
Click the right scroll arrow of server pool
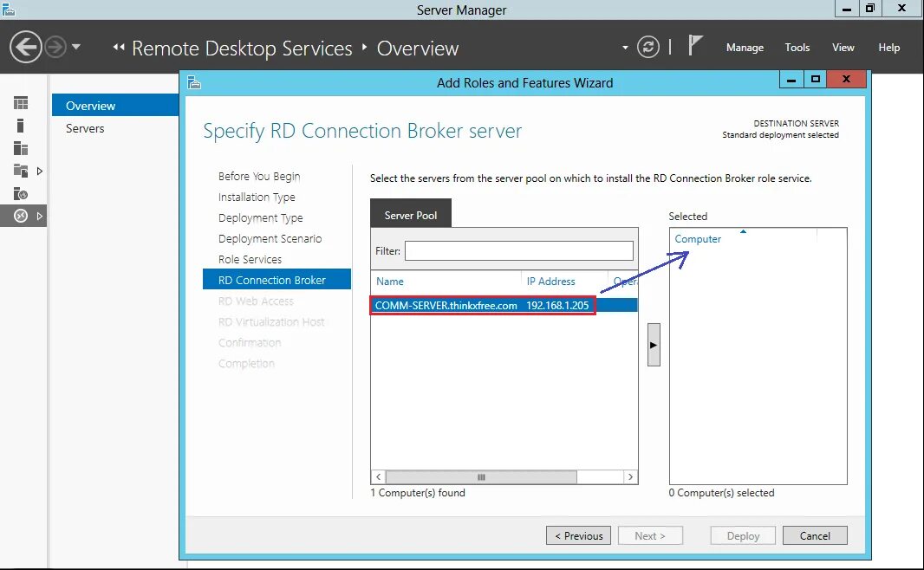(630, 477)
